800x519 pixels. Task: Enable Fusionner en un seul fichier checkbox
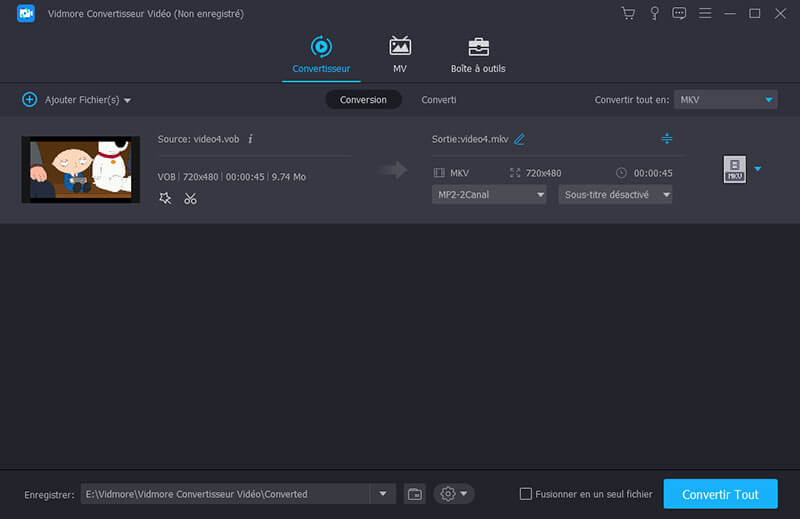pyautogui.click(x=526, y=494)
